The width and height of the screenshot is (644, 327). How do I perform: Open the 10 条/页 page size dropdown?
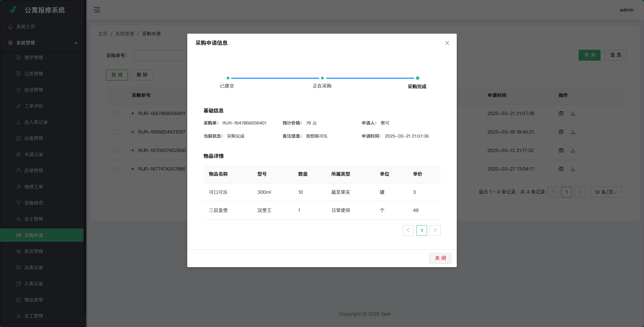[606, 192]
